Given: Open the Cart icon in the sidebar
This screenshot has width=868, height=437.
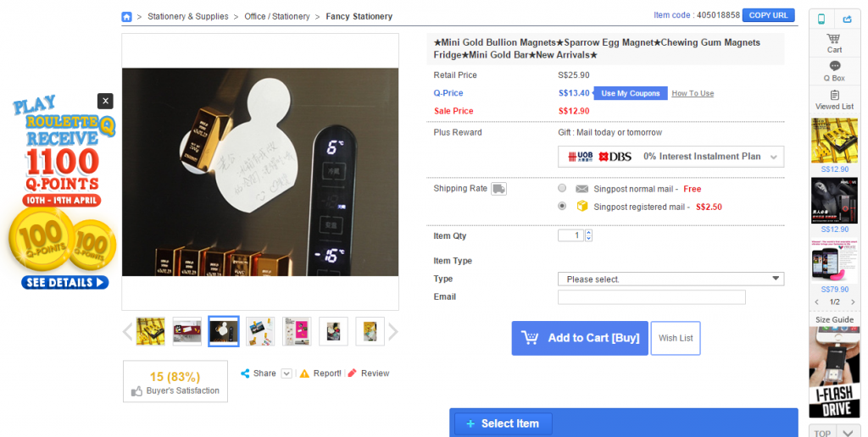Looking at the screenshot, I should (x=834, y=40).
